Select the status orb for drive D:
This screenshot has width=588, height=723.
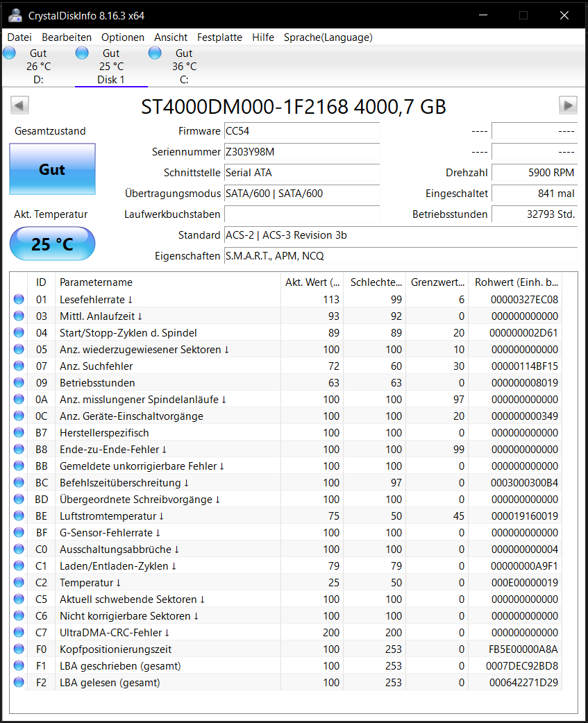(x=9, y=53)
